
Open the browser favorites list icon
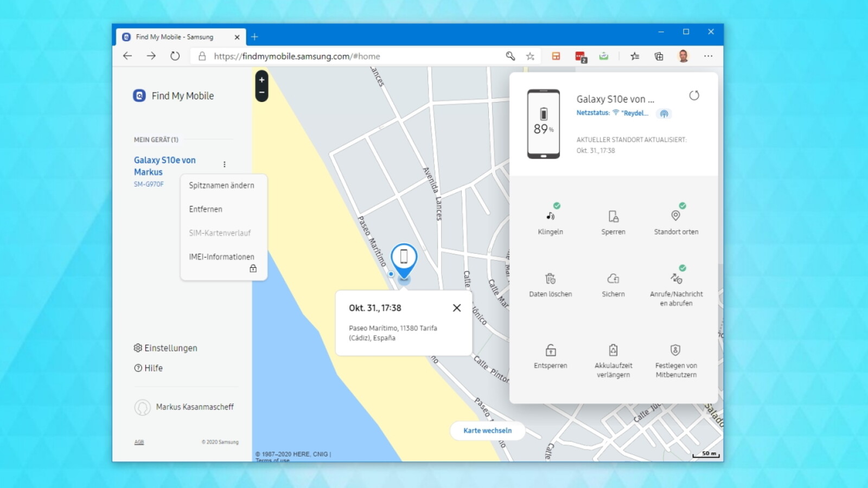(x=635, y=56)
